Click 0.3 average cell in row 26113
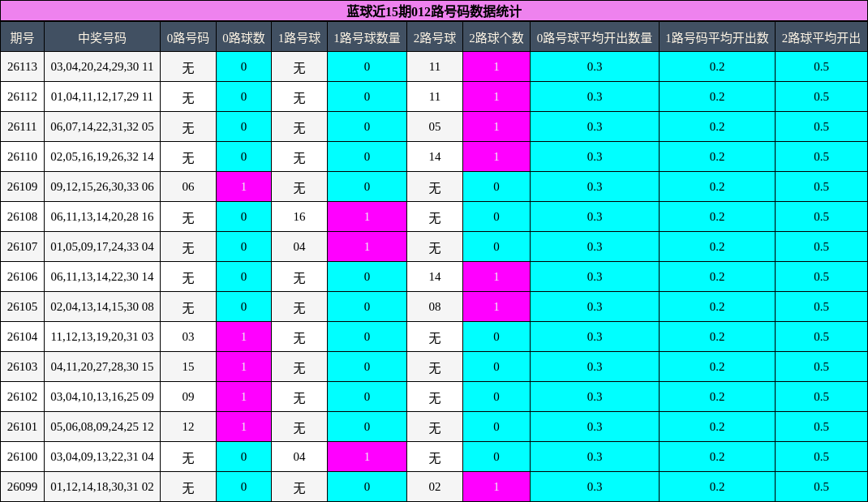This screenshot has height=502, width=868. point(595,67)
